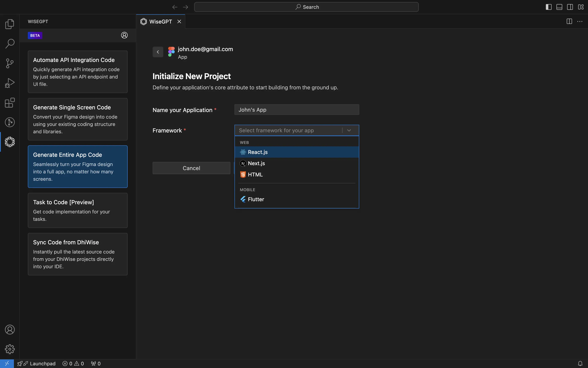The height and width of the screenshot is (368, 588).
Task: Open errors and warnings status indicator
Action: [x=73, y=363]
